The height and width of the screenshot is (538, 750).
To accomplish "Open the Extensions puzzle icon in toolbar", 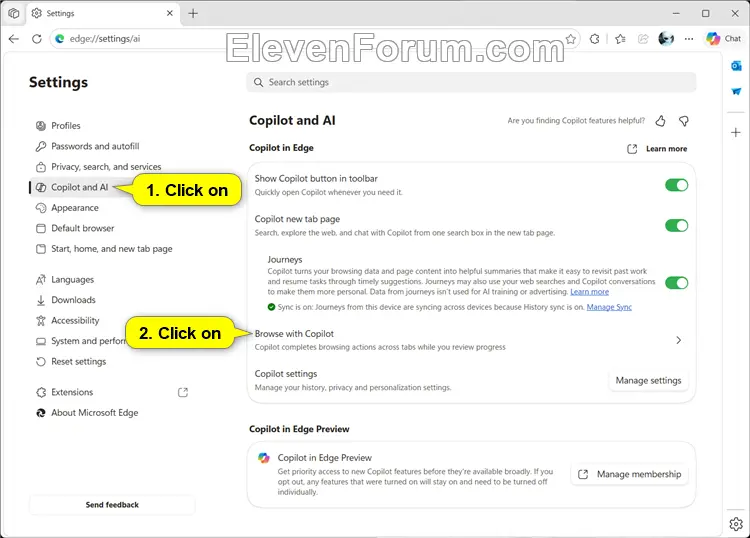I will 595,39.
